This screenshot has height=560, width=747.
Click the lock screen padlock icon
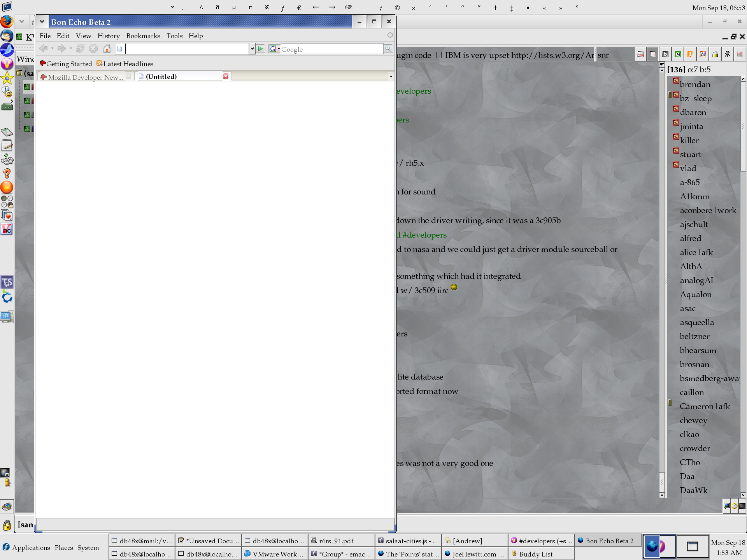pos(7,525)
